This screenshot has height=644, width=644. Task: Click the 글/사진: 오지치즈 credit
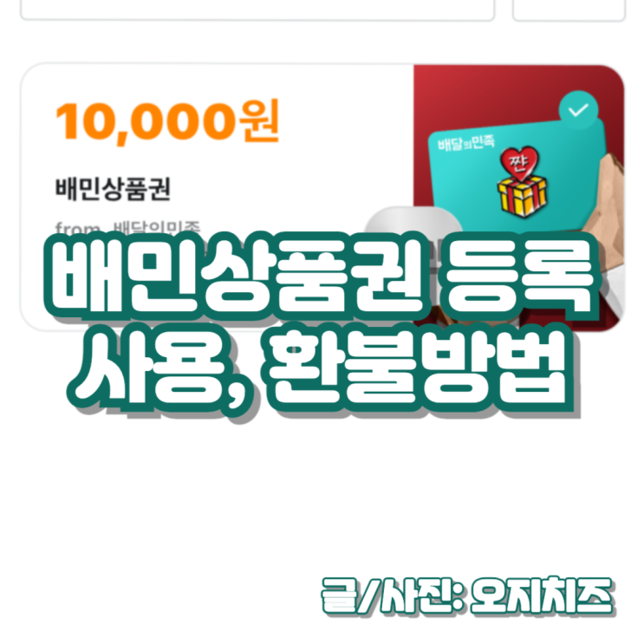point(467,595)
